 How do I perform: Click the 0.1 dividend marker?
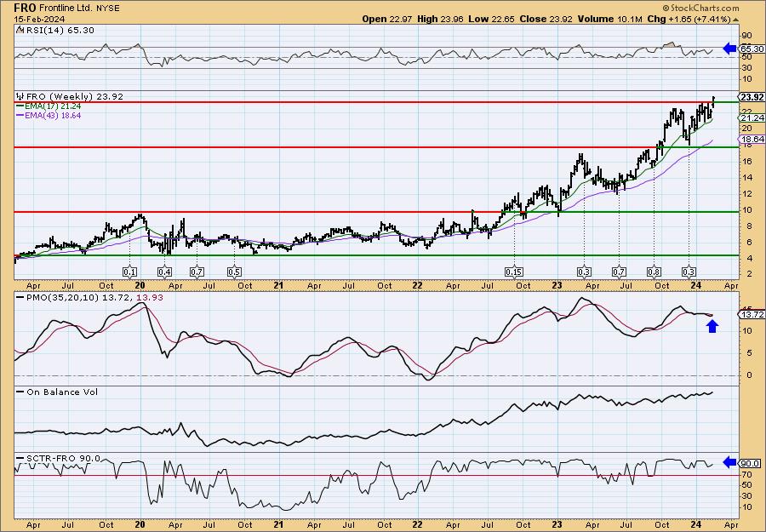(129, 272)
